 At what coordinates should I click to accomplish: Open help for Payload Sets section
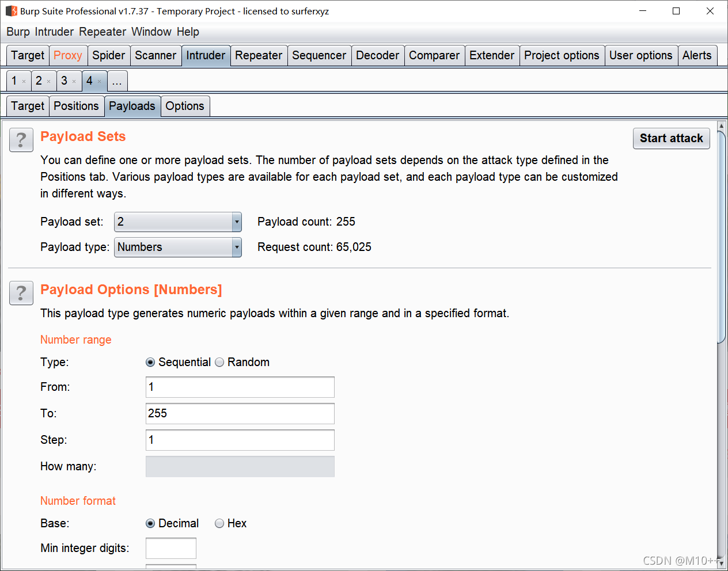21,140
